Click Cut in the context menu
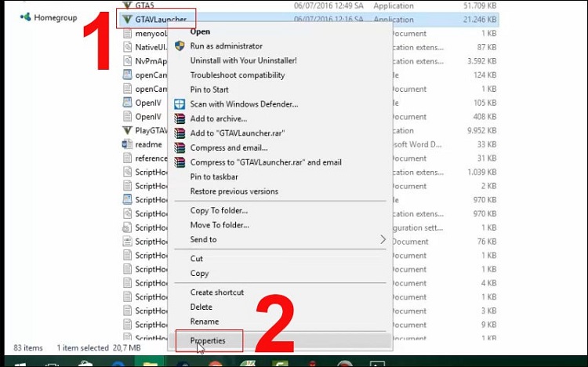 click(197, 259)
